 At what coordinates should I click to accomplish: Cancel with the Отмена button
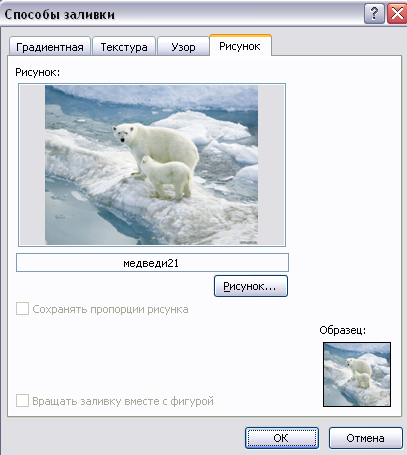(365, 438)
